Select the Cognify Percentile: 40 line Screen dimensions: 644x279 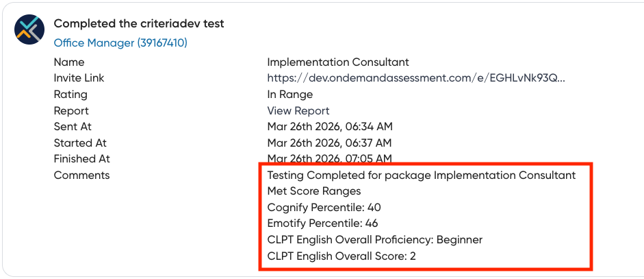click(x=324, y=208)
